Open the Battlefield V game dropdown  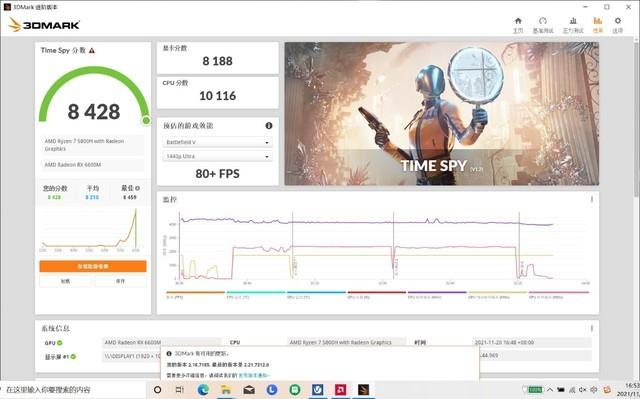pos(218,142)
